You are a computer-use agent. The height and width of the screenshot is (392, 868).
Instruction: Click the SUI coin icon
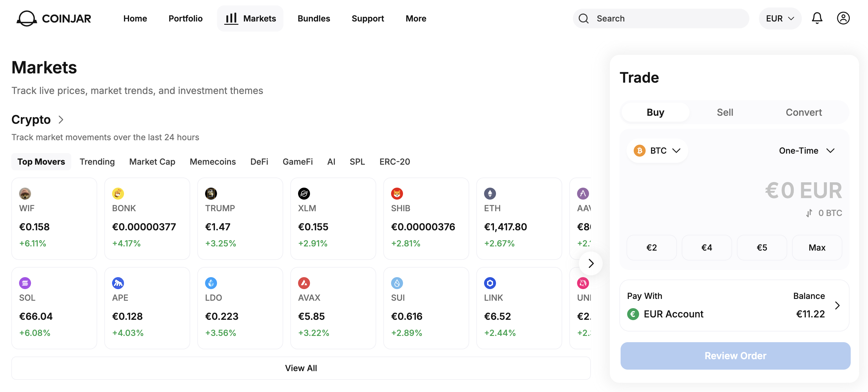(397, 283)
